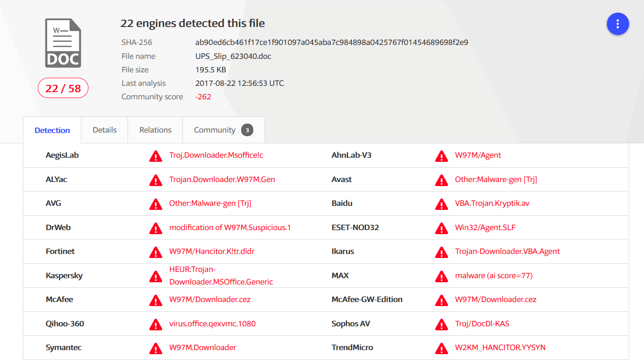Open the three-dot more options menu
This screenshot has width=644, height=360.
point(618,24)
